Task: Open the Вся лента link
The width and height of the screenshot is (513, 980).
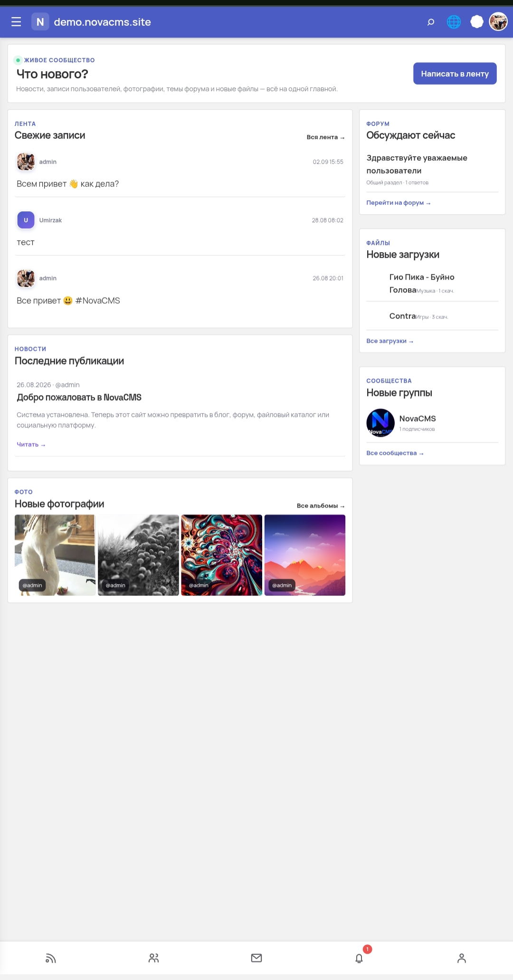Action: click(325, 137)
